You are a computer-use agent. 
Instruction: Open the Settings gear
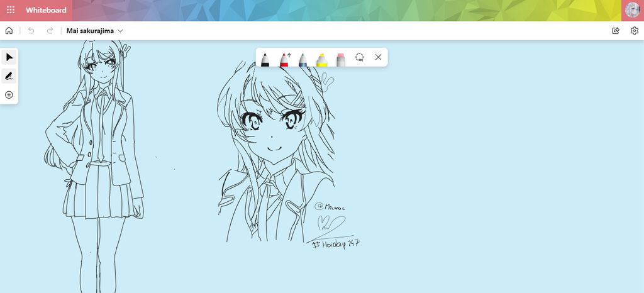pos(634,31)
